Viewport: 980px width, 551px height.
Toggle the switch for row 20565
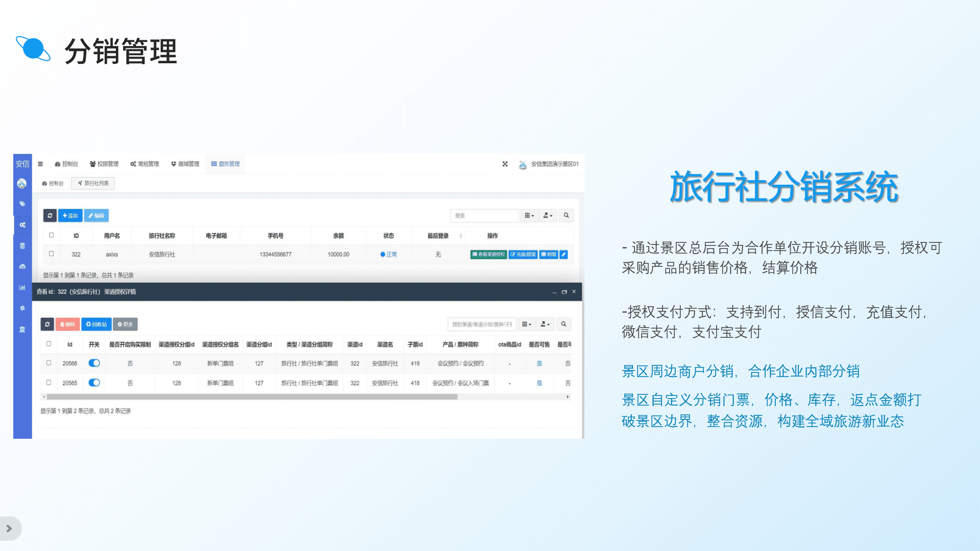pyautogui.click(x=94, y=383)
